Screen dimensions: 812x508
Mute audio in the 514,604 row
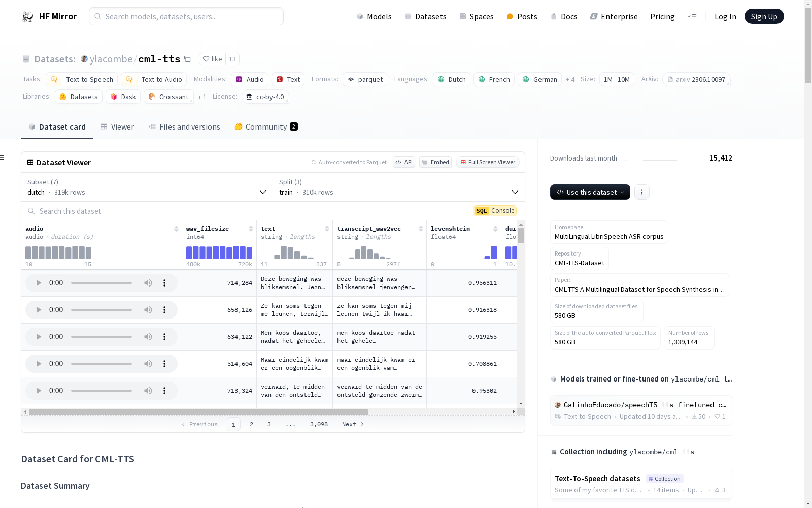[x=148, y=364]
